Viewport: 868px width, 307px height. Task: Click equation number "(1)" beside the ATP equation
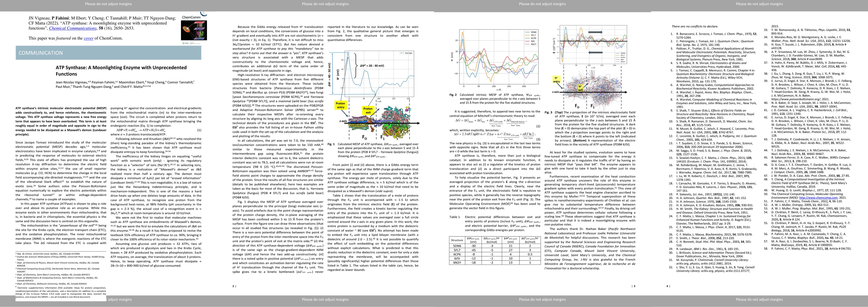pos(199,130)
